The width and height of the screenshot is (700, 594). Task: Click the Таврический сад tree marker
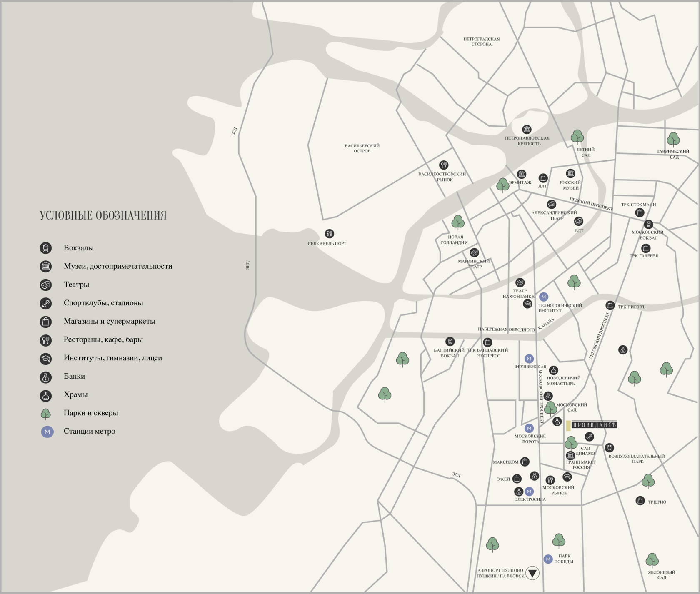(673, 140)
